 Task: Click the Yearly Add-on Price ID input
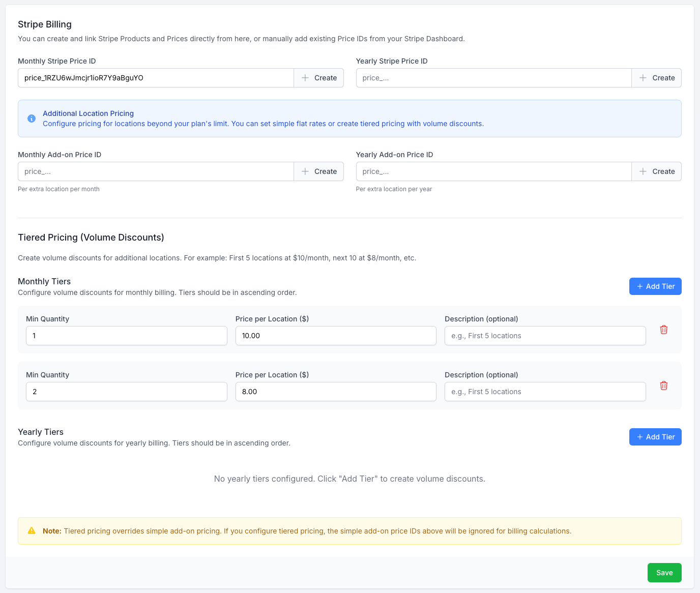pos(493,171)
